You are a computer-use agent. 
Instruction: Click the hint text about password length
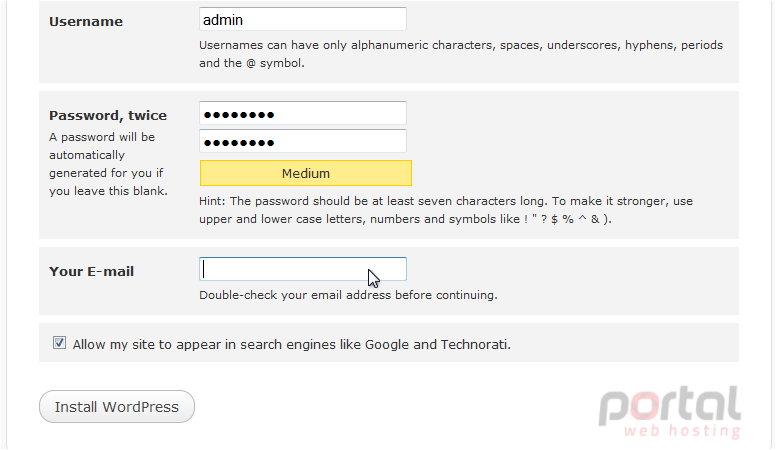[446, 210]
